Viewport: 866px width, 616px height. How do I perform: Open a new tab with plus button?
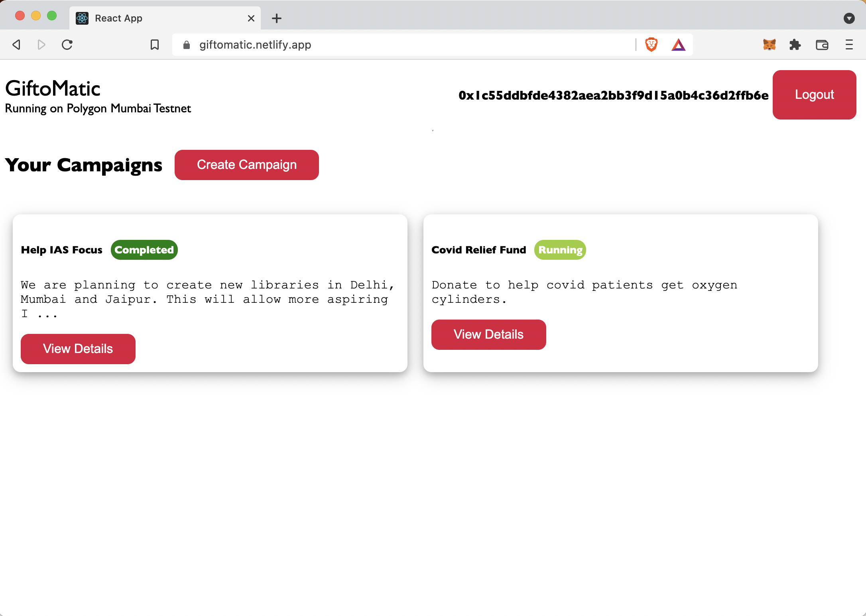tap(276, 18)
